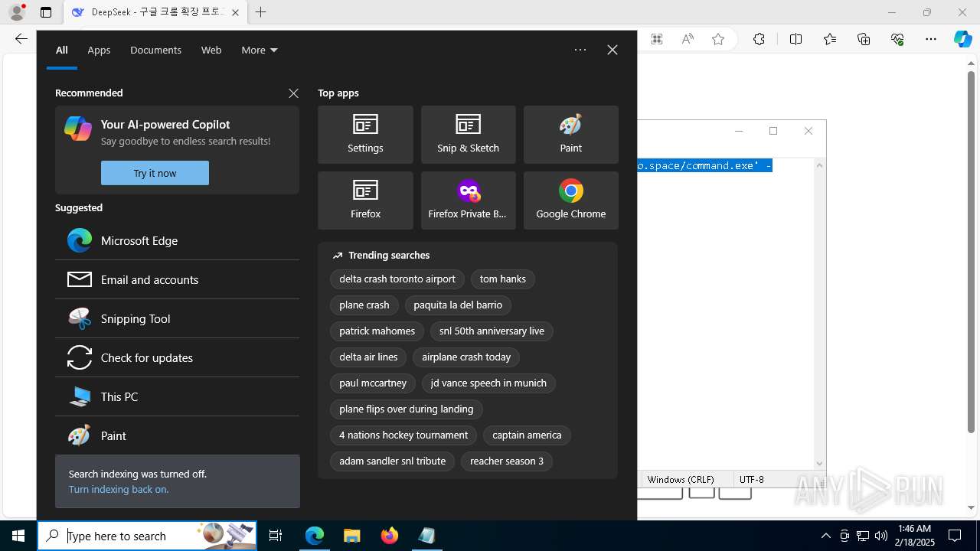Switch to Documents search tab

[155, 50]
